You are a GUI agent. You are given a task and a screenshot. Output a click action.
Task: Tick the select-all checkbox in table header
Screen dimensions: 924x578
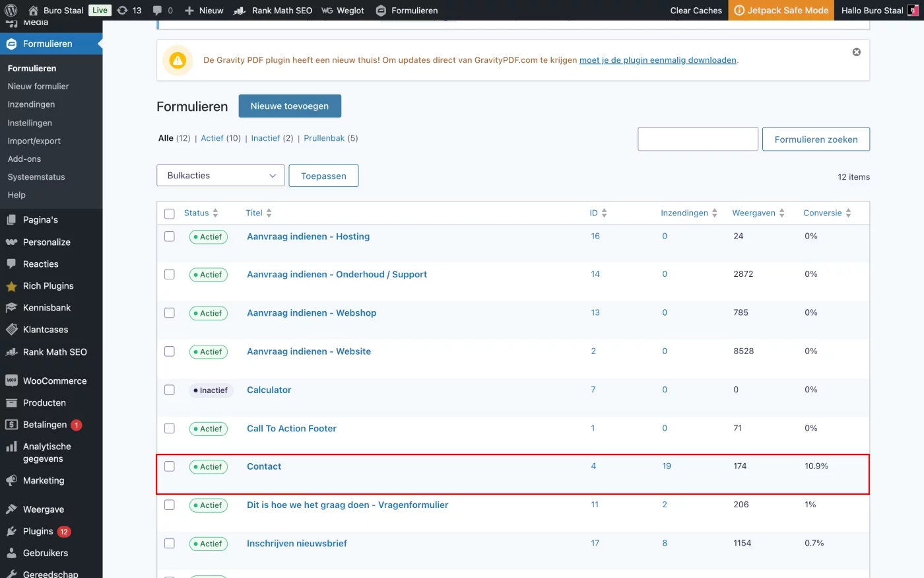(x=170, y=213)
